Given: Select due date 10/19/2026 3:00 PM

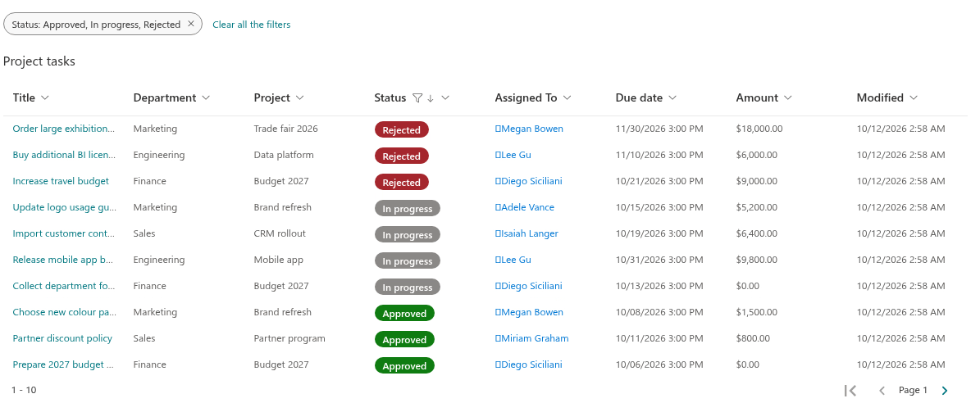Looking at the screenshot, I should 659,233.
